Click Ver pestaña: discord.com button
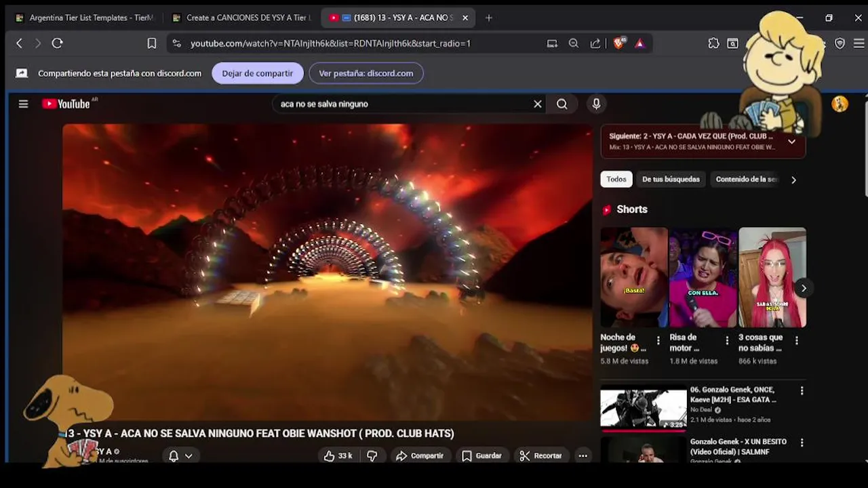The width and height of the screenshot is (868, 488). click(x=366, y=73)
